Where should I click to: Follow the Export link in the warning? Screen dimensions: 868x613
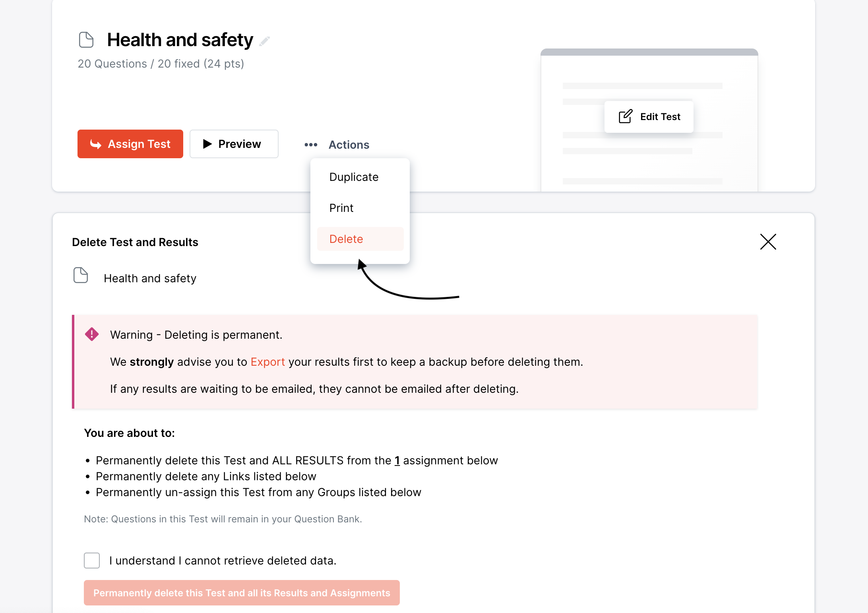click(x=267, y=362)
